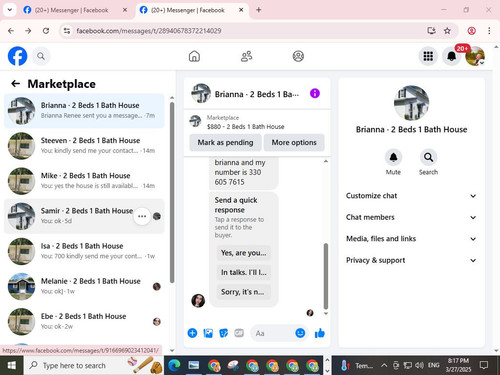Attach a photo with the image icon

(208, 333)
